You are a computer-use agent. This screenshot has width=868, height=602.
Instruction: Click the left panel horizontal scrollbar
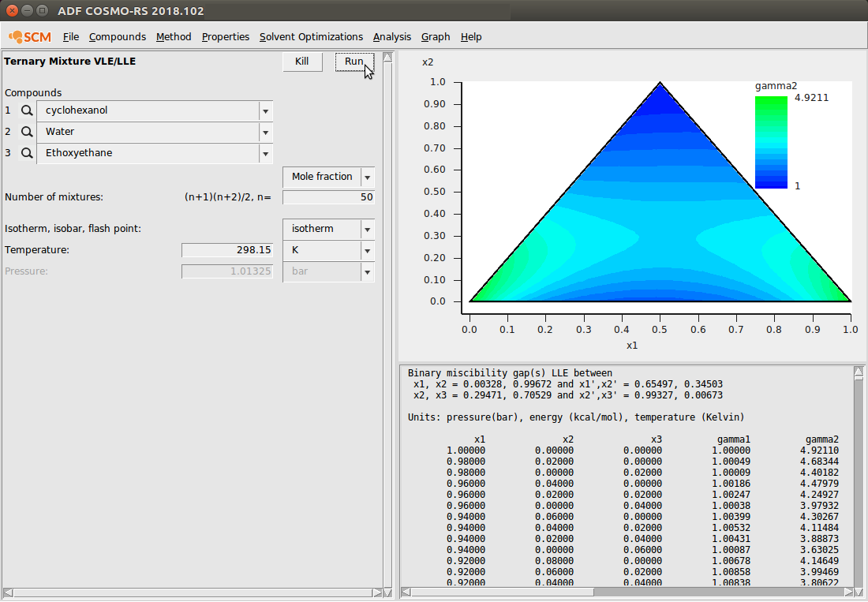pos(192,593)
